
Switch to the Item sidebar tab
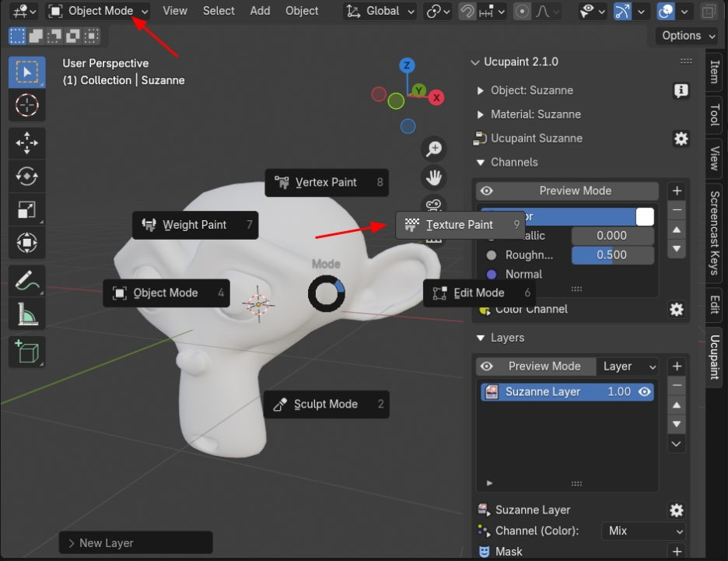tap(714, 72)
